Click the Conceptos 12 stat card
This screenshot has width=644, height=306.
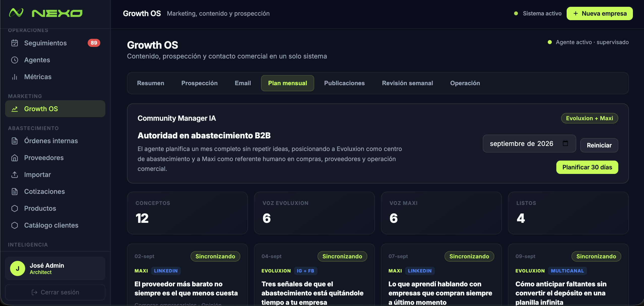[187, 213]
